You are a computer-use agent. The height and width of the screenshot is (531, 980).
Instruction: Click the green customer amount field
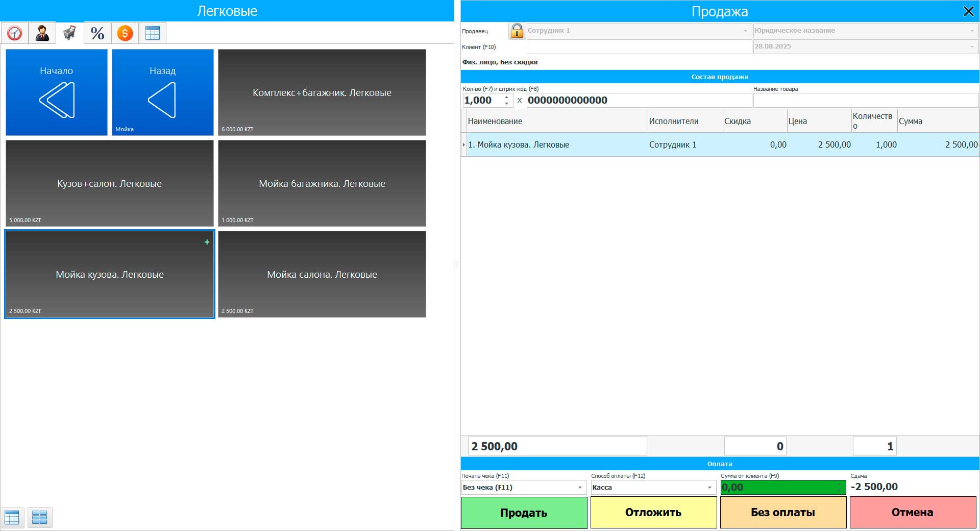pos(778,488)
